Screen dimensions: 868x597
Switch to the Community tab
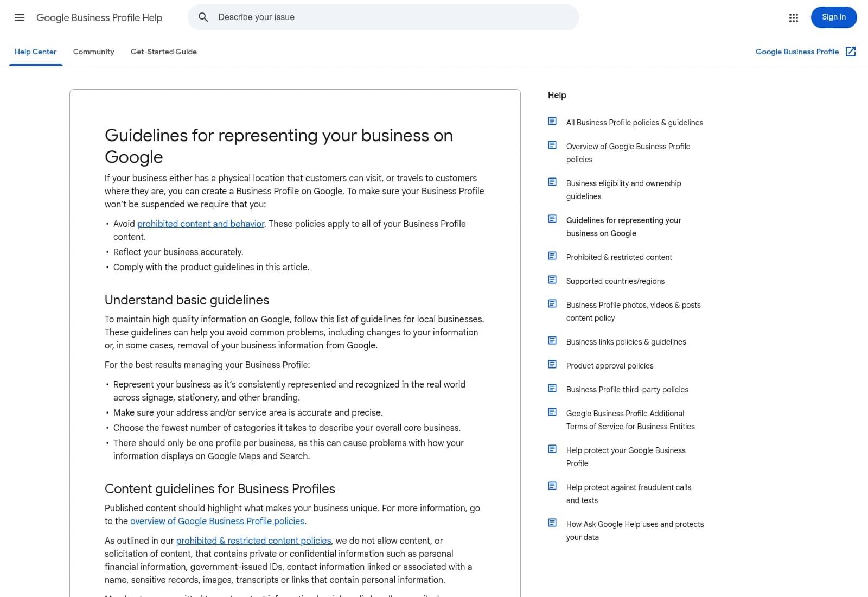point(94,52)
